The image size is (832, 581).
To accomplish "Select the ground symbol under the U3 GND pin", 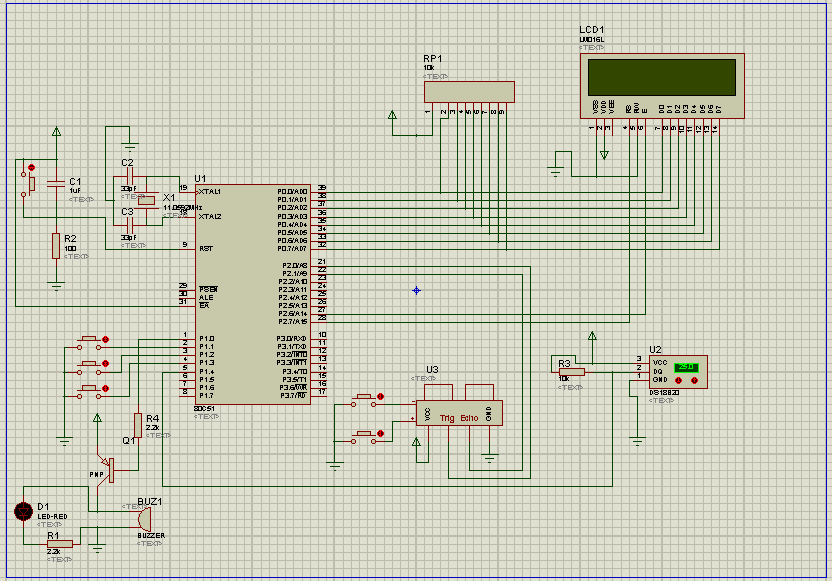I will pos(489,458).
